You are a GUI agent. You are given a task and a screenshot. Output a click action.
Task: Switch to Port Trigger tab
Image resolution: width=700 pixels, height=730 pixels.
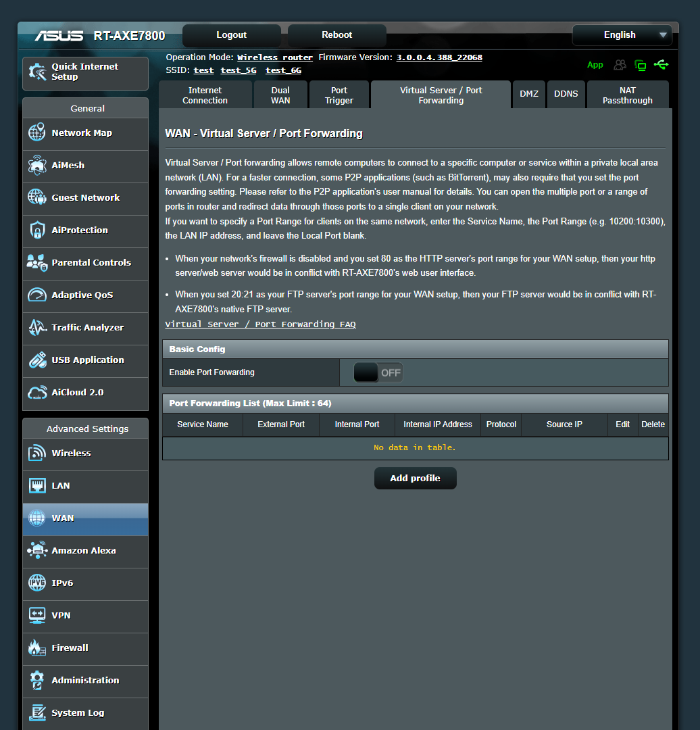click(339, 95)
